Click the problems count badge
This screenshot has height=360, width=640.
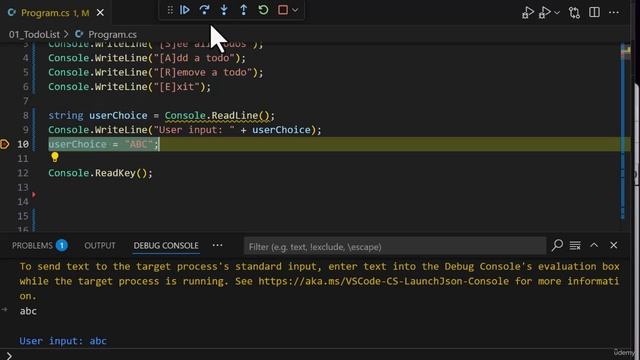click(x=62, y=245)
